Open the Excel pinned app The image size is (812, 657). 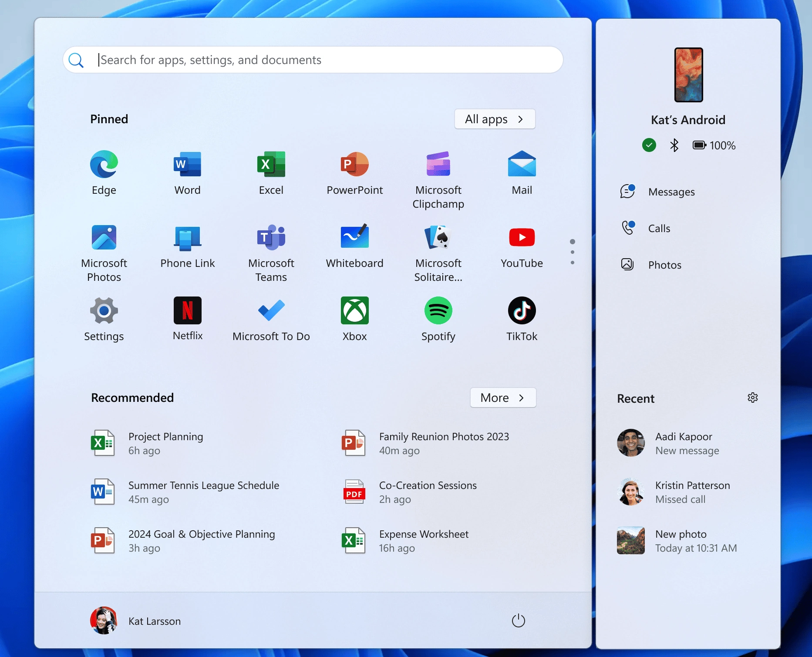271,173
